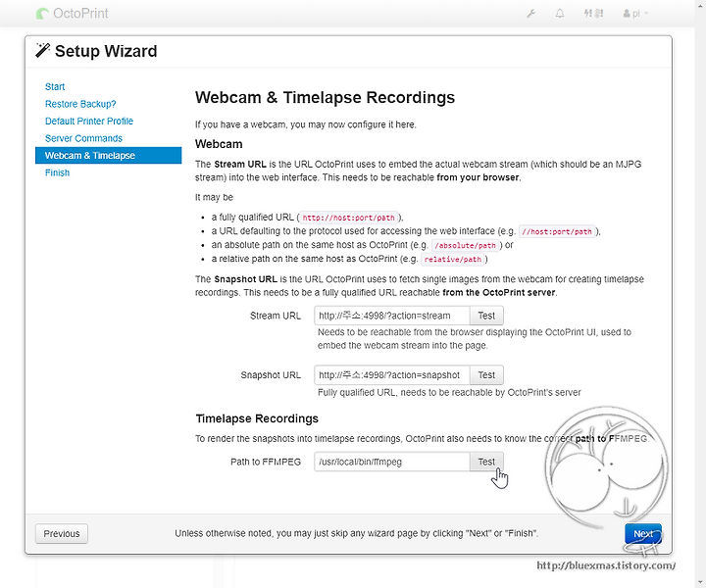Image resolution: width=706 pixels, height=588 pixels.
Task: Click the system commands icon in navbar
Action: click(593, 14)
